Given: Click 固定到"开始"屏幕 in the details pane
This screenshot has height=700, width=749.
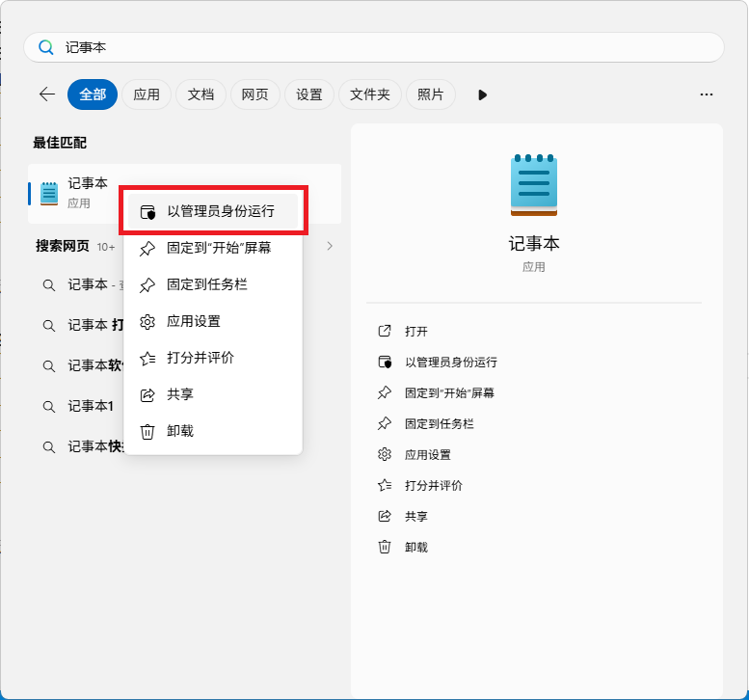Looking at the screenshot, I should point(449,392).
